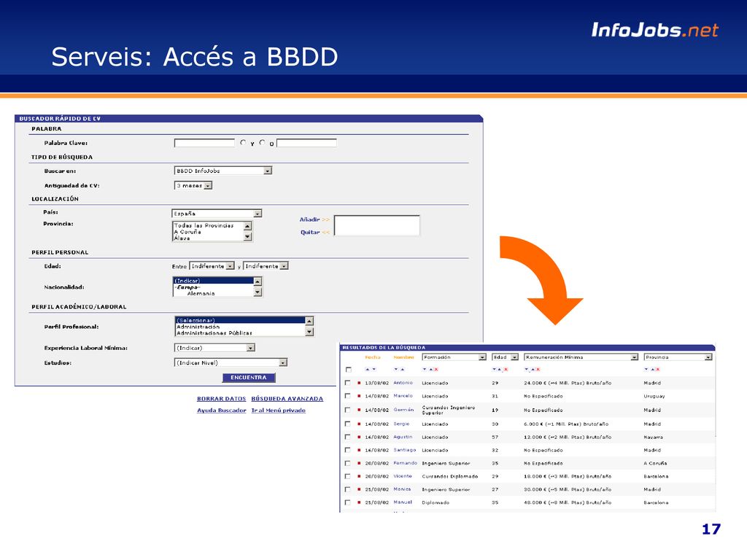747x560 pixels.
Task: Check the box for Agustín's CV
Action: click(x=347, y=437)
